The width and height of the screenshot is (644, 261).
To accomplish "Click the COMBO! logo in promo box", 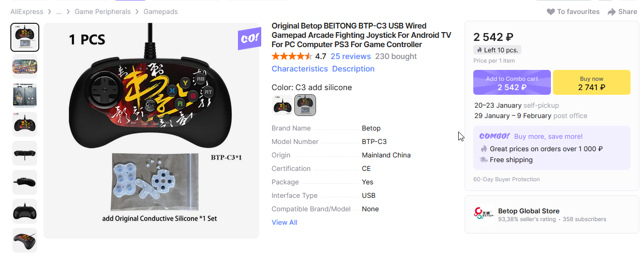I will (x=495, y=136).
